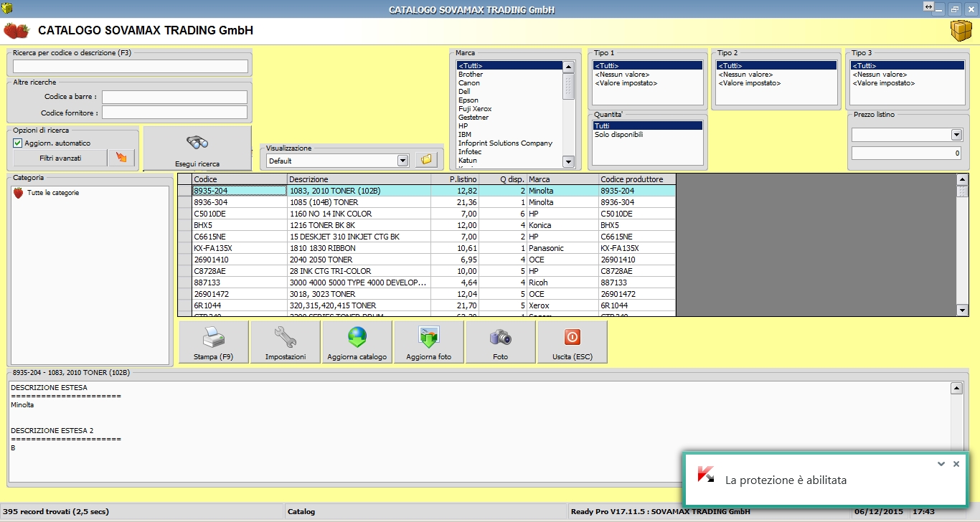Select Infoprint Solutions Company in Marca list
The image size is (980, 522).
tap(505, 143)
